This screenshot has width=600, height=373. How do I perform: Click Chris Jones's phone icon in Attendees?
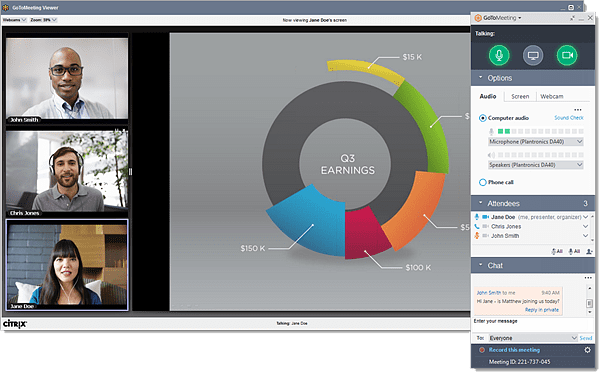coord(477,226)
